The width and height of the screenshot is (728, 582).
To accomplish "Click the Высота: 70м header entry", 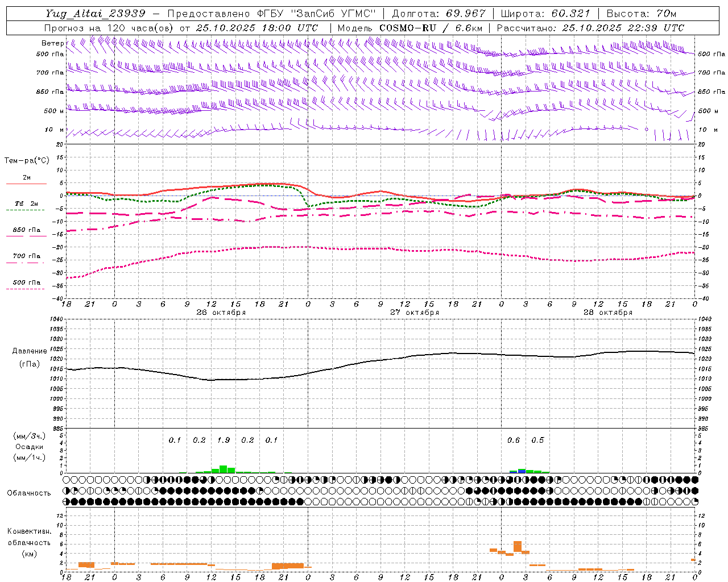I will click(641, 13).
